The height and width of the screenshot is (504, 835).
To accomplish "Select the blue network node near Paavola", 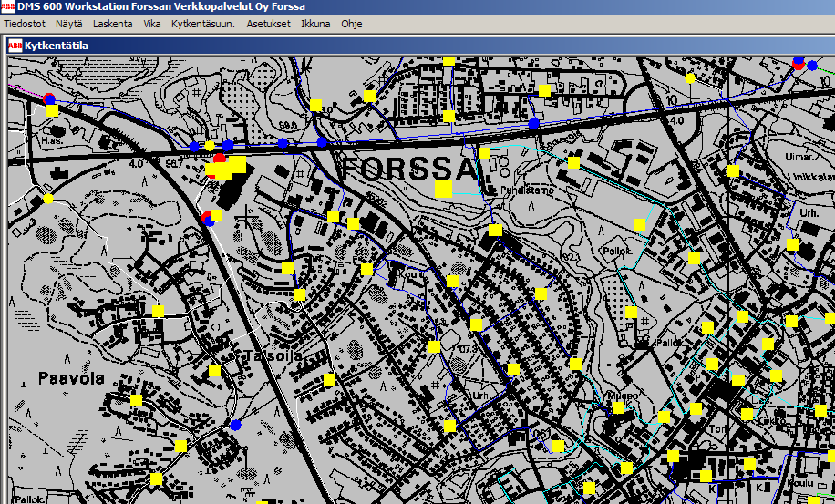I will click(x=235, y=425).
